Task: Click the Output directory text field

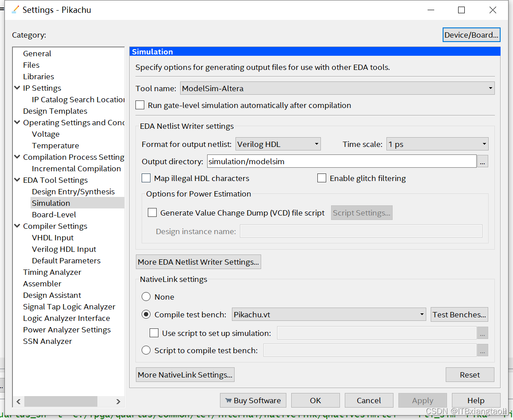Action: 342,162
